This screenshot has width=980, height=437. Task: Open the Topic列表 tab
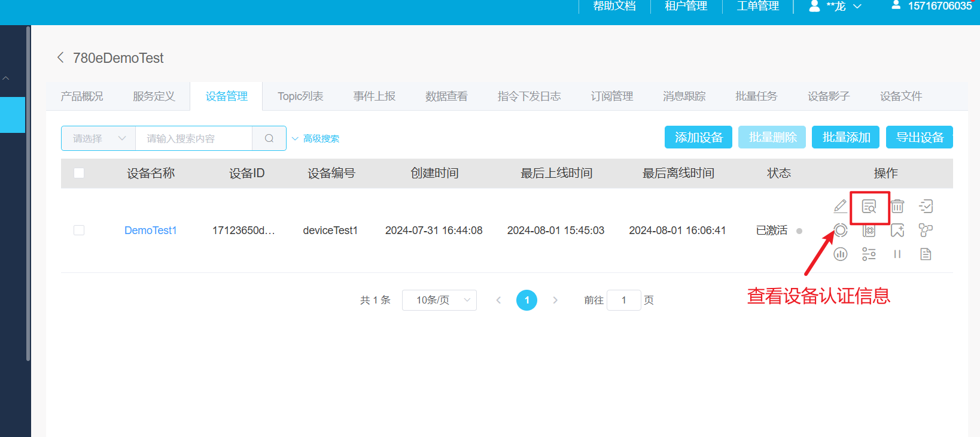[300, 96]
